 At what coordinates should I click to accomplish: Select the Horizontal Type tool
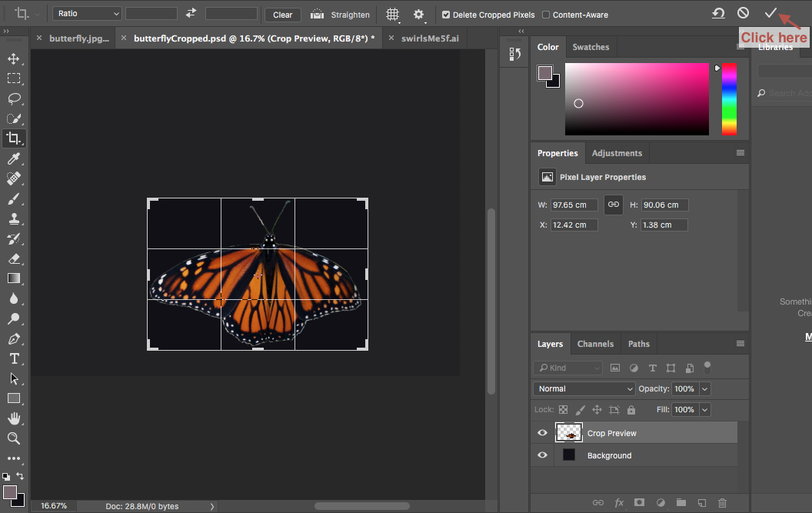14,358
